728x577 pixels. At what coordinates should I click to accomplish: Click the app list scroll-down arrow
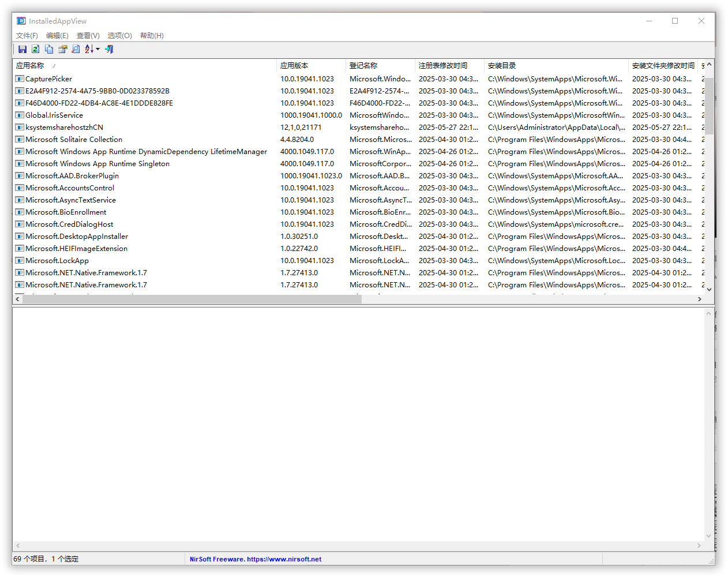710,290
